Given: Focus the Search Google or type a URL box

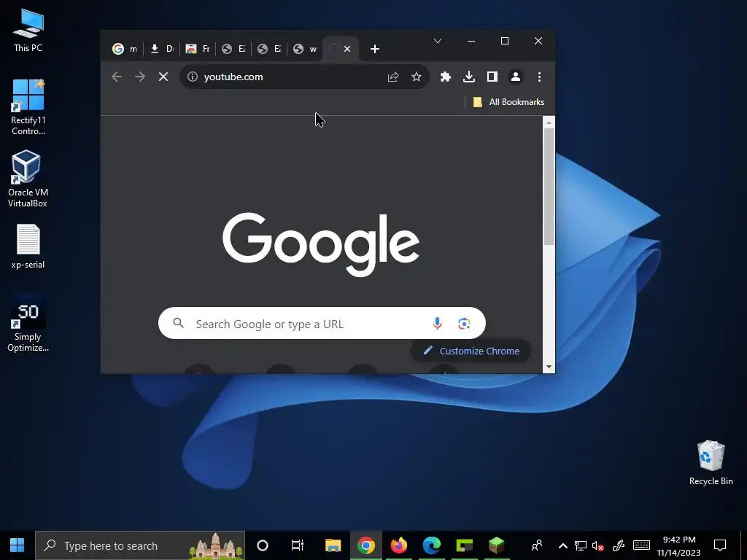Looking at the screenshot, I should pos(322,323).
